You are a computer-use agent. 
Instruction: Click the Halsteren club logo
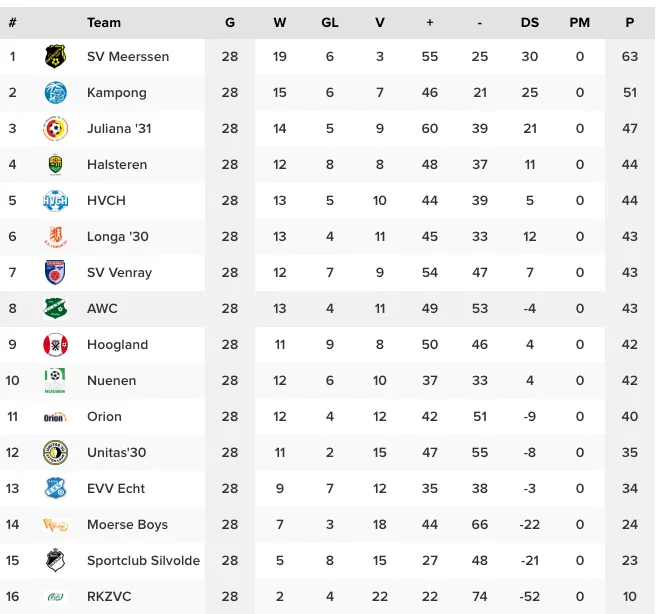(x=55, y=165)
